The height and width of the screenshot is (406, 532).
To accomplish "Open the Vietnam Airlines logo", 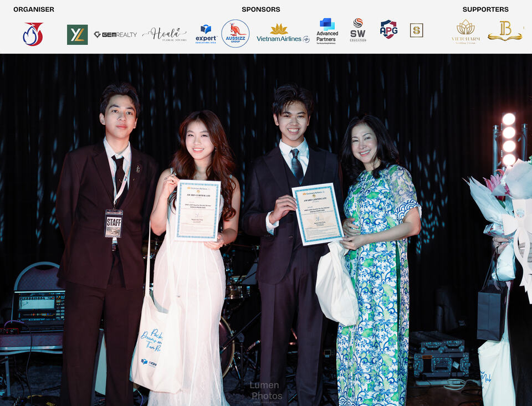I will [x=283, y=33].
